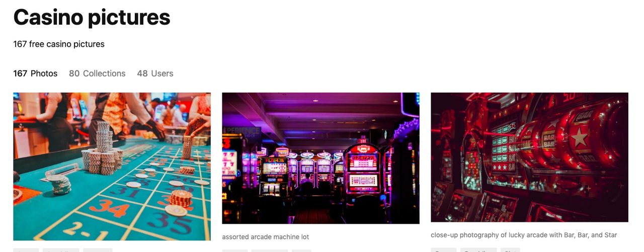The height and width of the screenshot is (252, 644).
Task: Select the last tag chip below the lucky arcade caption
Action: click(510, 249)
